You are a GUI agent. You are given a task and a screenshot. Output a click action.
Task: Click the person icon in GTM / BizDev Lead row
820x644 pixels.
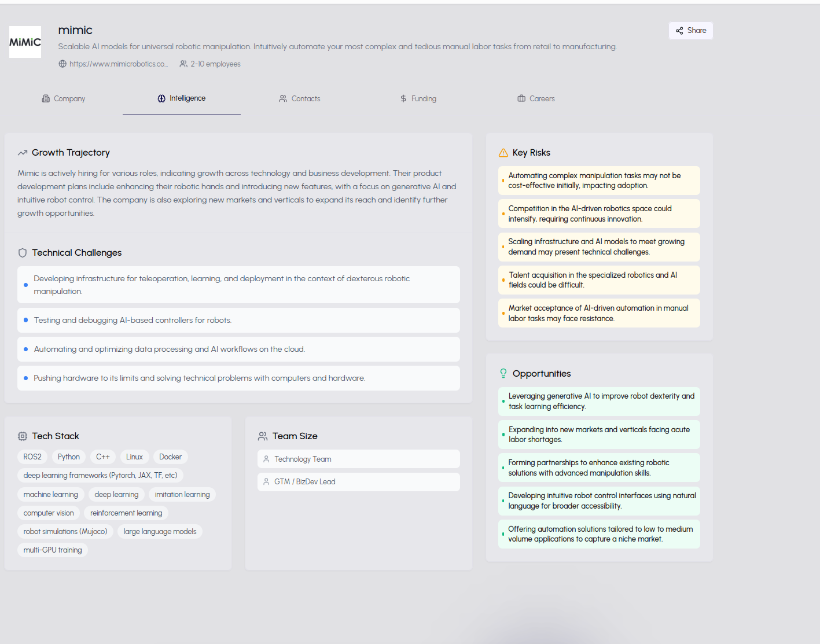[x=266, y=482]
